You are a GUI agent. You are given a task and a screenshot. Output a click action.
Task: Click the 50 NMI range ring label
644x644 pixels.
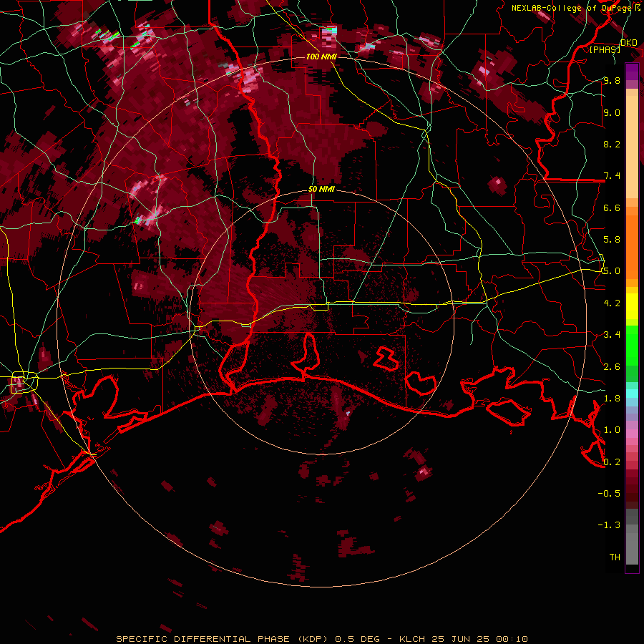321,189
